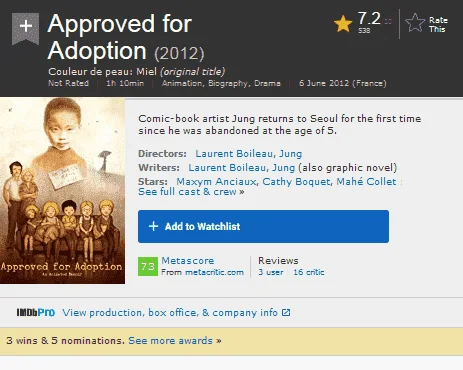This screenshot has height=370, width=463.
Task: See more awards
Action: click(175, 341)
